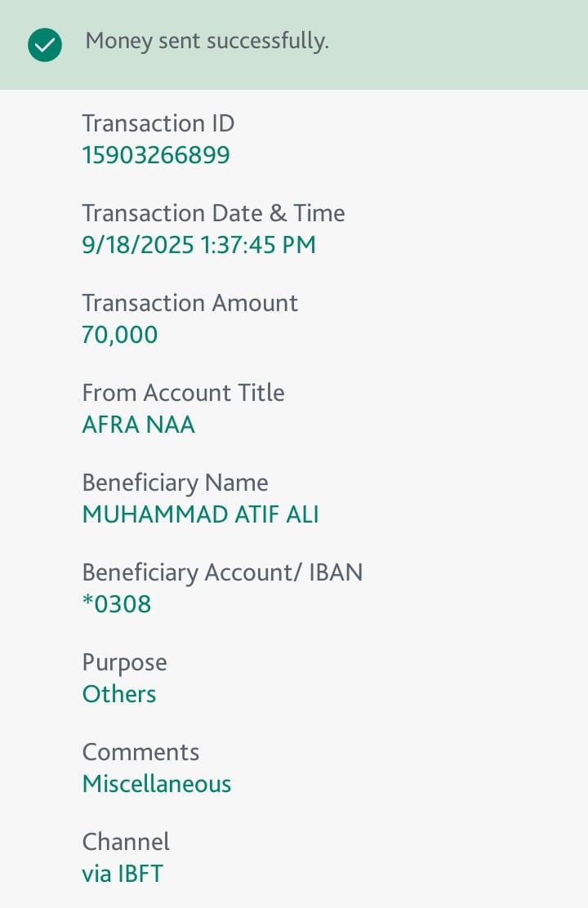Viewport: 588px width, 908px height.
Task: Click the Purpose label
Action: tap(124, 662)
